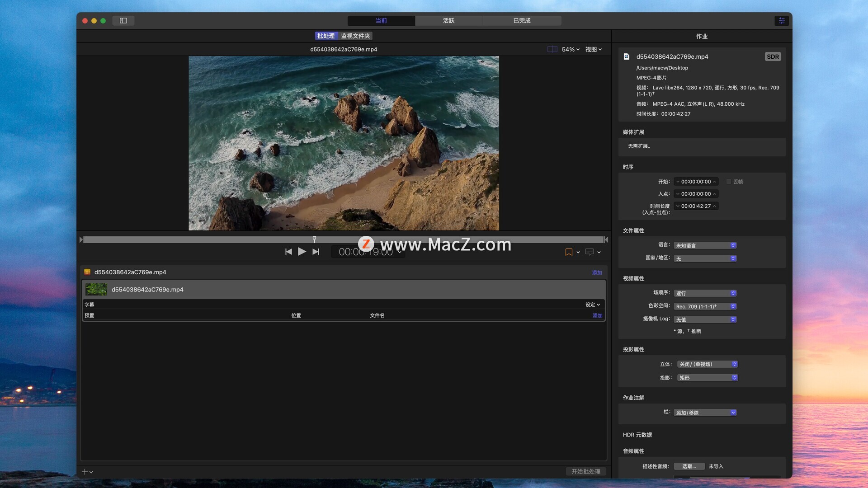This screenshot has width=868, height=488.
Task: Switch to the 活跃 tab
Action: [448, 21]
